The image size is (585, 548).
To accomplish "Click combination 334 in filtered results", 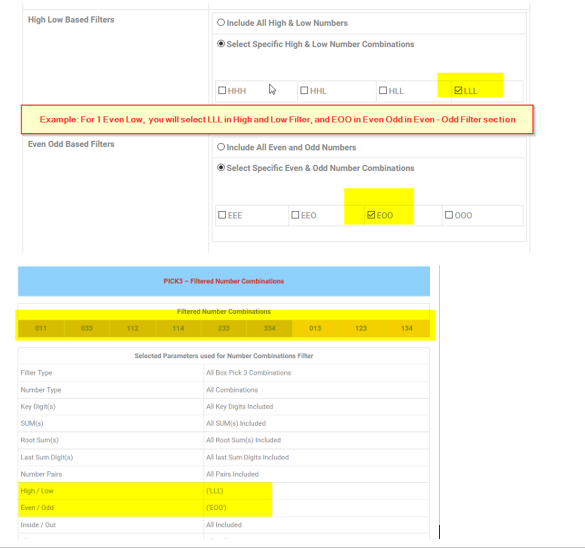I will 269,328.
